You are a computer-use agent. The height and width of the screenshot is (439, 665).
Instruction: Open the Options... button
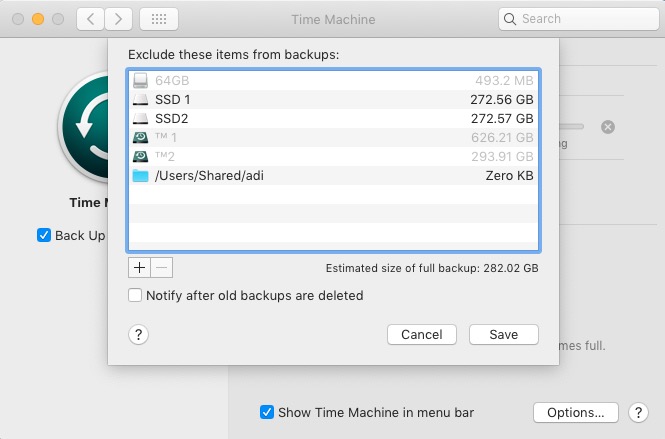pyautogui.click(x=576, y=412)
